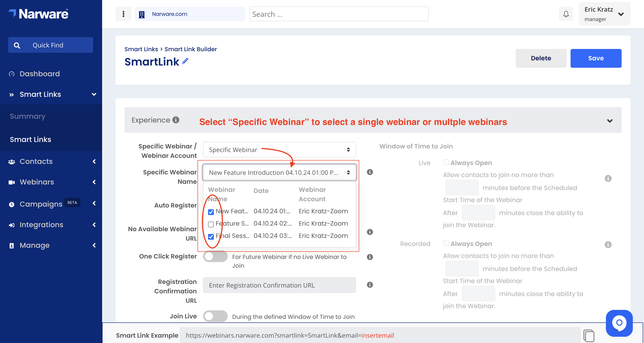The width and height of the screenshot is (644, 343).
Task: Uncheck the Final Sess... webinar checkbox
Action: click(x=211, y=236)
